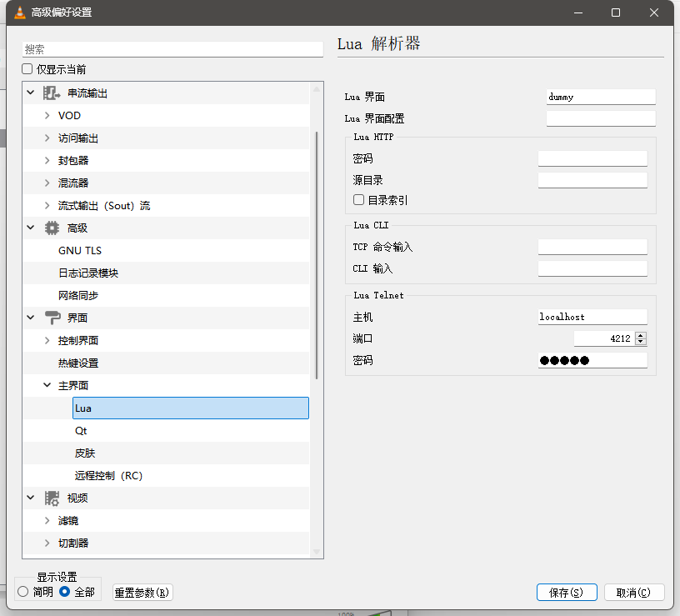Click the Lua HTTP 密码 field

tap(592, 158)
